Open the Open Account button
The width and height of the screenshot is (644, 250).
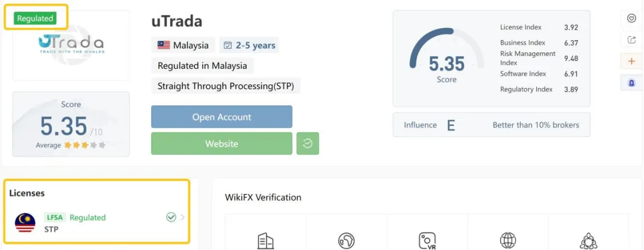(222, 117)
